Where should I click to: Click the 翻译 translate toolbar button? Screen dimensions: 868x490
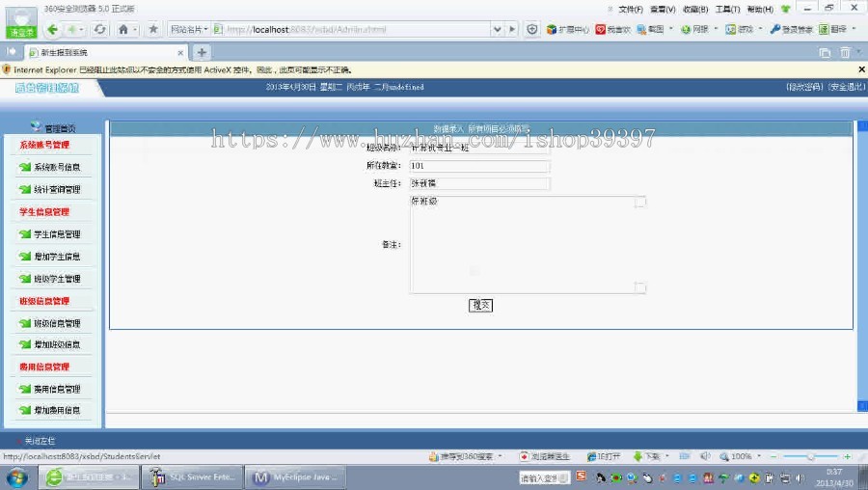click(x=833, y=29)
